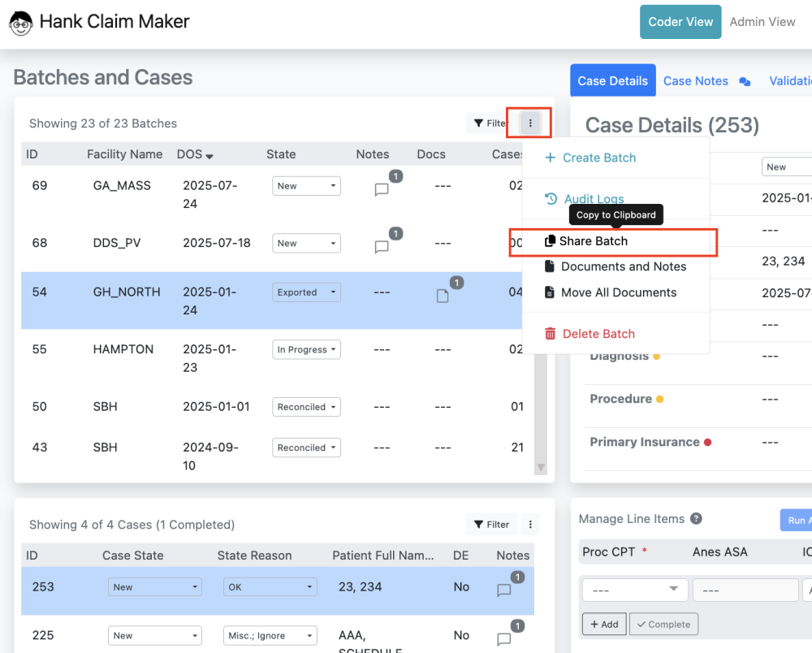Select Create Batch from the menu

590,158
